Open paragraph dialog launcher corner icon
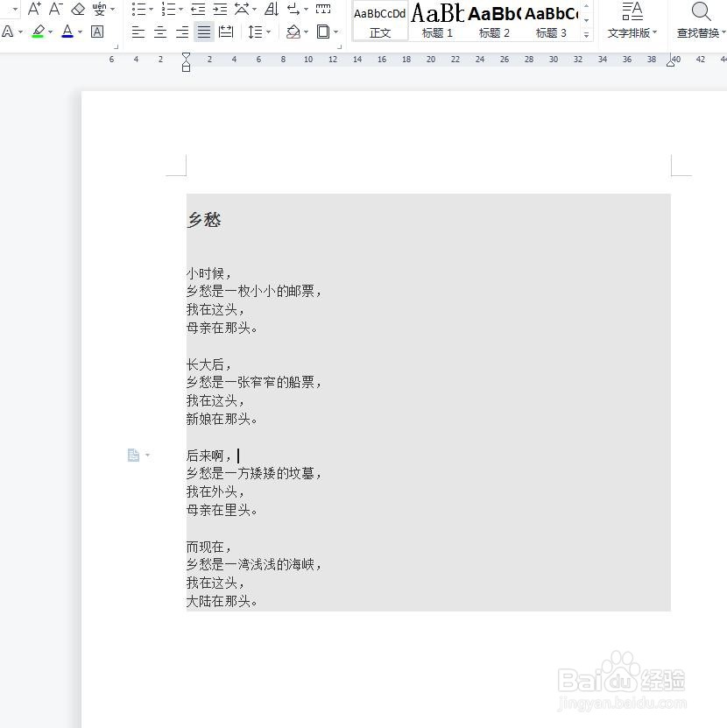The height and width of the screenshot is (728, 727). click(339, 47)
